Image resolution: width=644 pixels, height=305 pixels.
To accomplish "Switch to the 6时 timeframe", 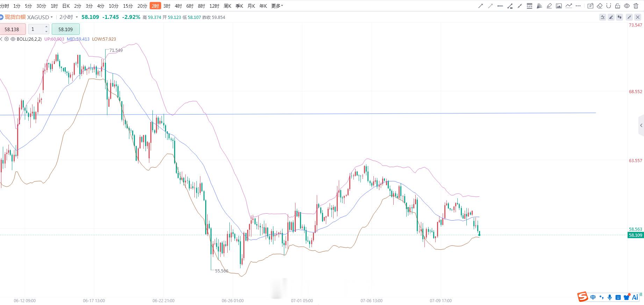I will click(x=190, y=6).
